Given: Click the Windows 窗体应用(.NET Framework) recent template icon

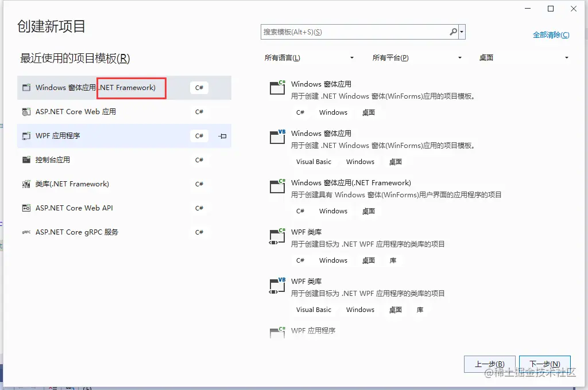Looking at the screenshot, I should [x=26, y=88].
